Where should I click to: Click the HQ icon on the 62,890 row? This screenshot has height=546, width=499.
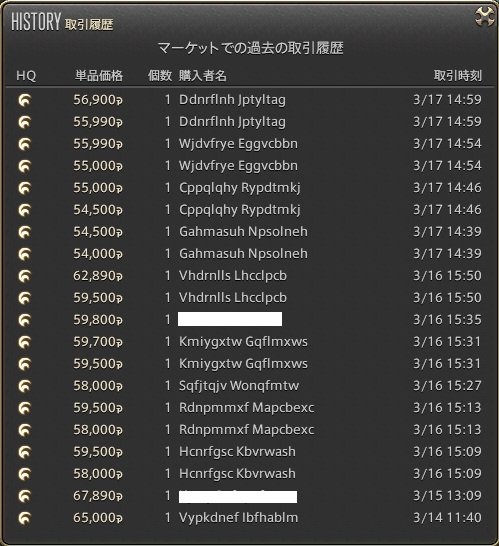(x=25, y=276)
